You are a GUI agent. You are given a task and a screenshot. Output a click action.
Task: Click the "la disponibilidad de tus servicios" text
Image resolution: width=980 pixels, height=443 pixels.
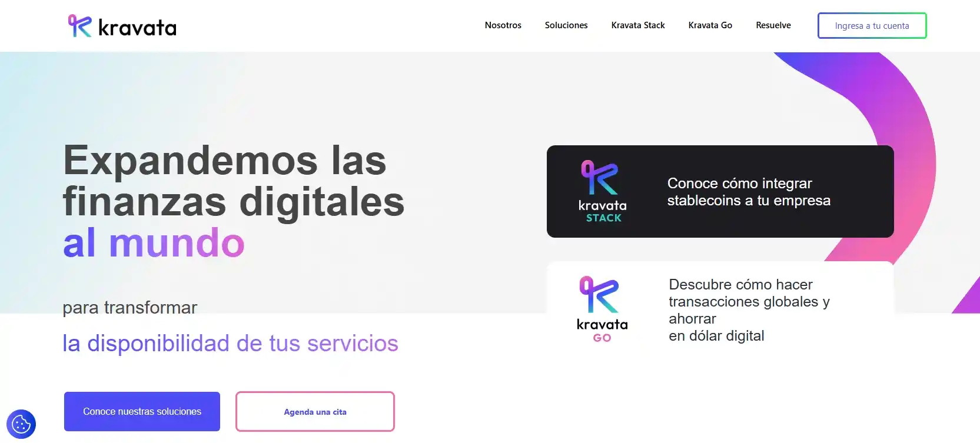230,344
